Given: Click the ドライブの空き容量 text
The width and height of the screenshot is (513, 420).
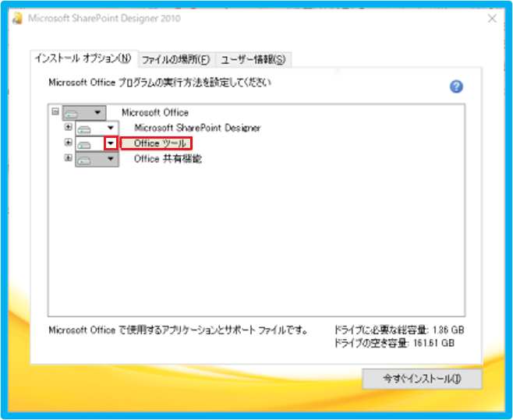Looking at the screenshot, I should coord(394,343).
